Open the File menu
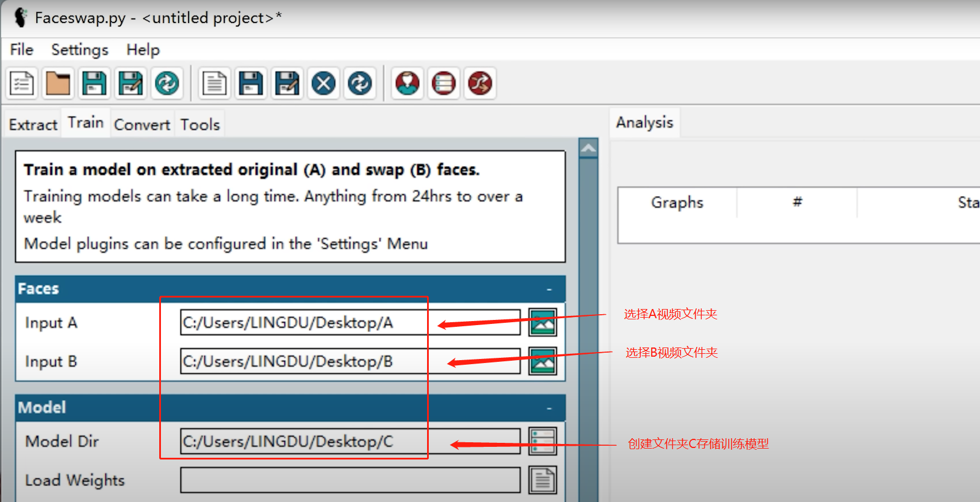The image size is (980, 502). pos(22,50)
